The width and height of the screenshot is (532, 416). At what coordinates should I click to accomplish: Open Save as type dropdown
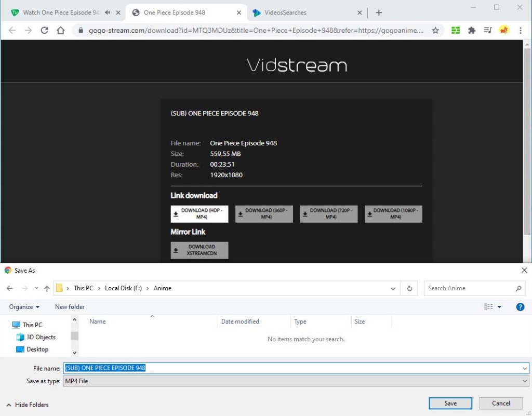click(296, 381)
